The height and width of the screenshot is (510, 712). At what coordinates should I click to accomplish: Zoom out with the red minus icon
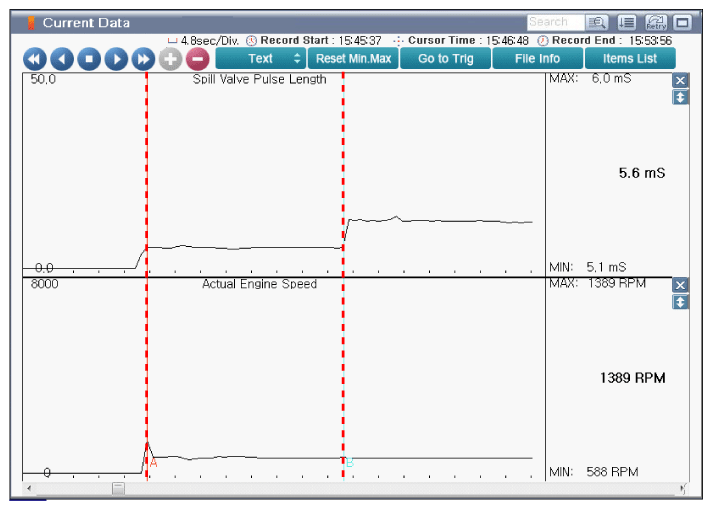pyautogui.click(x=197, y=59)
